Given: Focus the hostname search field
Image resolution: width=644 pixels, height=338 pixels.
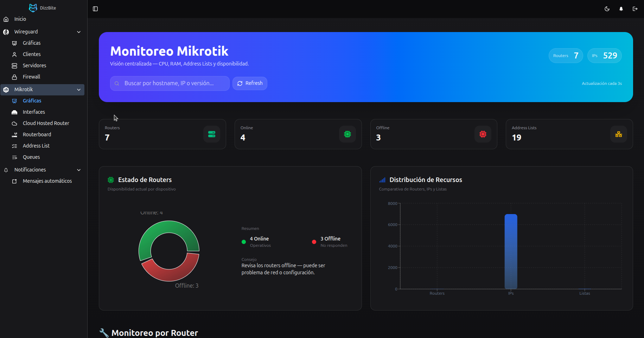Looking at the screenshot, I should [172, 83].
